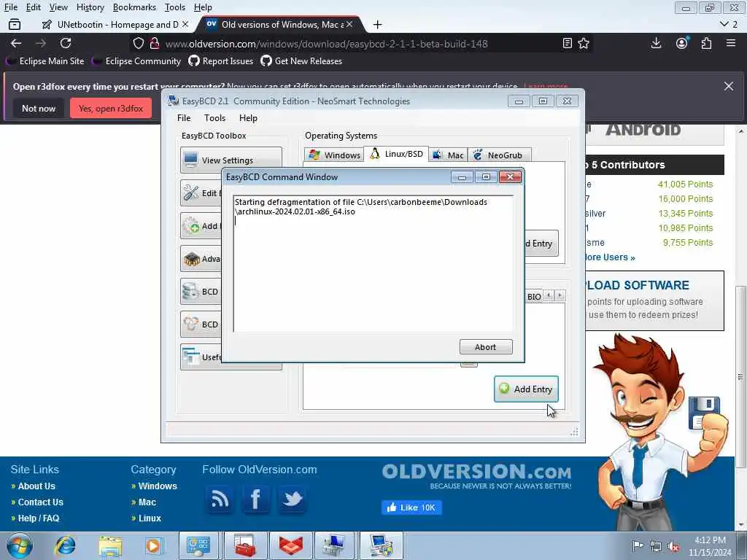Reload the current page
Image resolution: width=747 pixels, height=560 pixels.
(66, 43)
